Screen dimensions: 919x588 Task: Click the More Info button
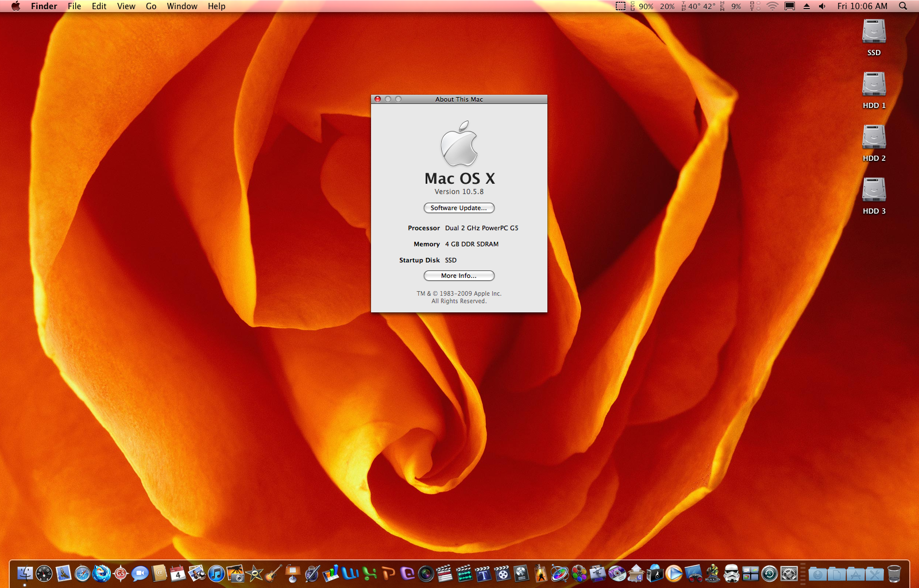[x=459, y=276]
